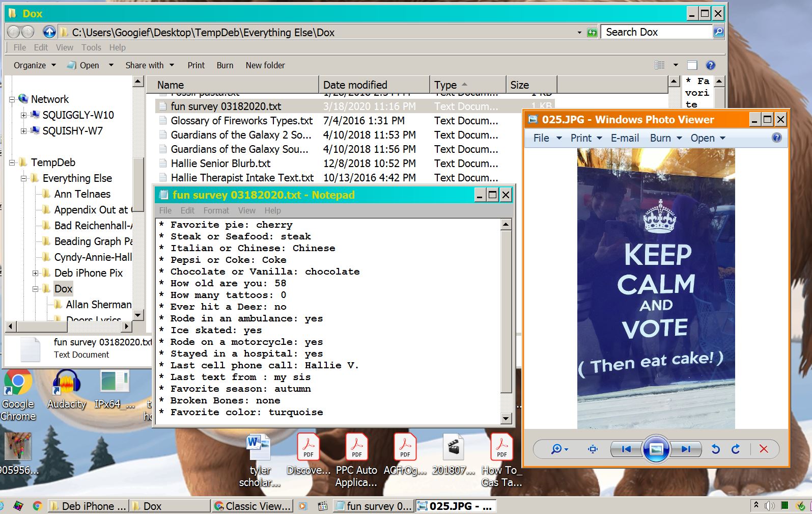
Task: Open the Organize dropdown in Explorer
Action: (x=35, y=65)
